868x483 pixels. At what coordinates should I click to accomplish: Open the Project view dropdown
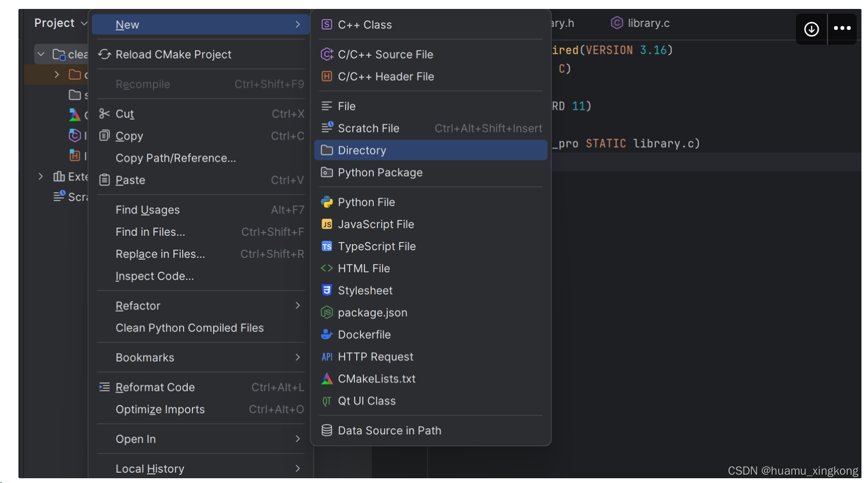pos(61,23)
